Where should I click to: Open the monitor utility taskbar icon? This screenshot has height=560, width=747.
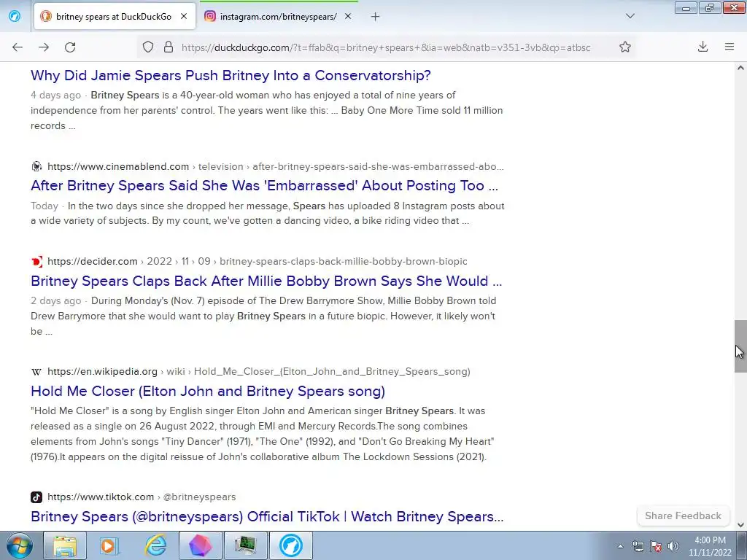pos(245,545)
